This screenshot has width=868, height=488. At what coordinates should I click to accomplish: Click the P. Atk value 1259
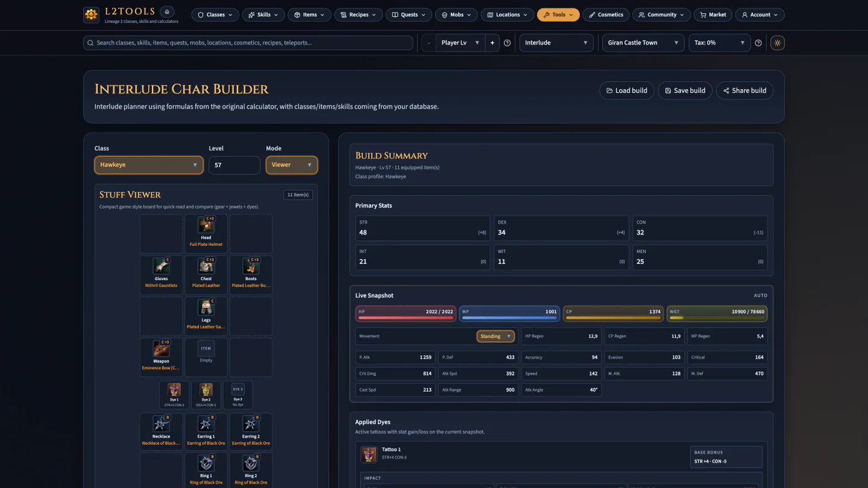click(x=426, y=357)
